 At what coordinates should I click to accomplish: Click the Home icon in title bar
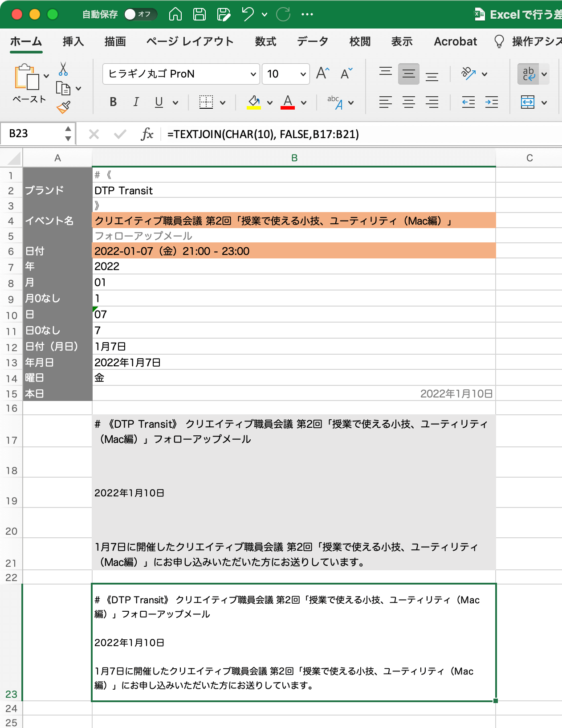pyautogui.click(x=175, y=14)
